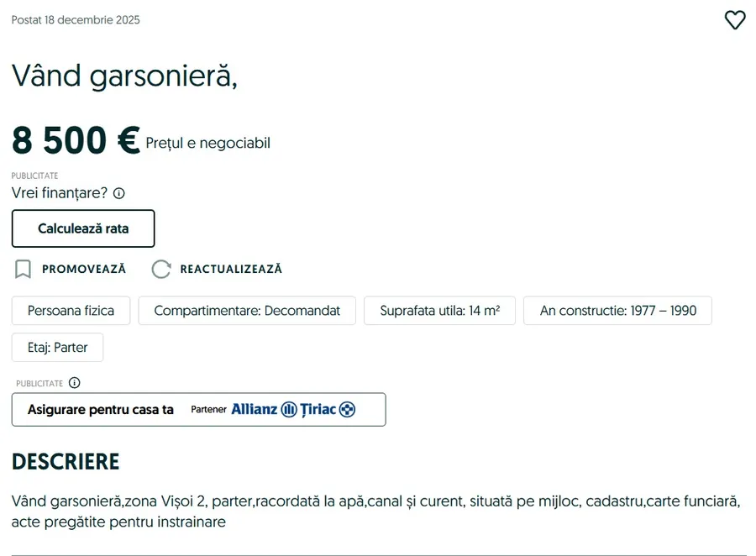This screenshot has width=756, height=556.
Task: Switch to the DESCRIERE section heading
Action: [x=66, y=461]
